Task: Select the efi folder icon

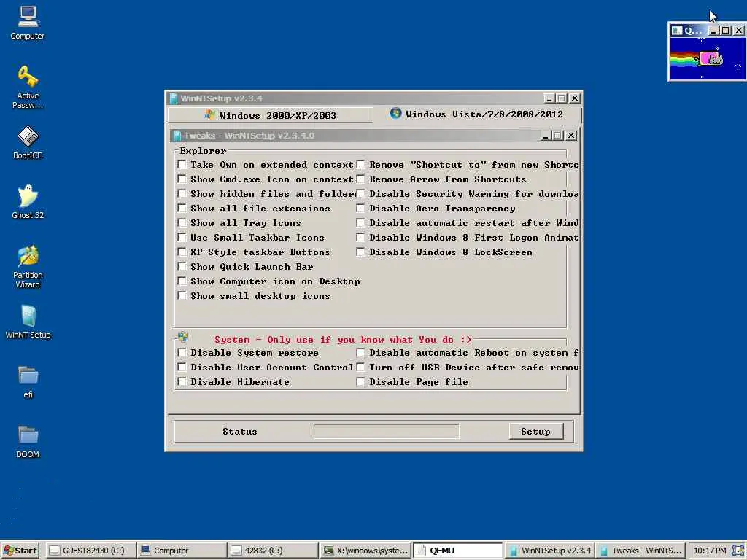Action: pyautogui.click(x=28, y=382)
